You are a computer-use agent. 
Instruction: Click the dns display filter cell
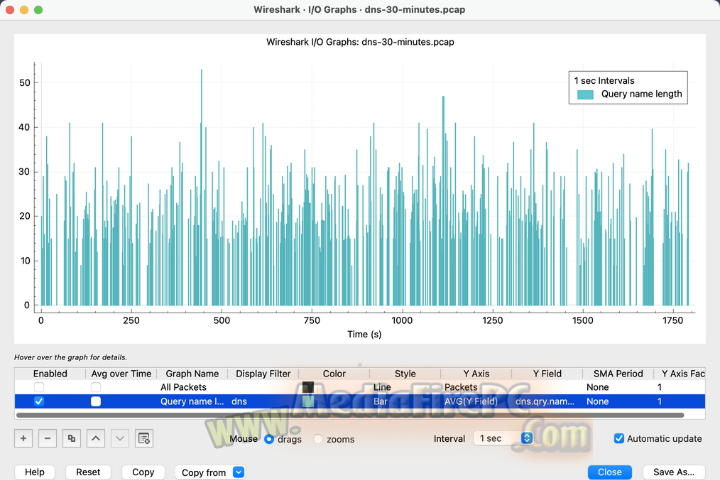(x=239, y=401)
